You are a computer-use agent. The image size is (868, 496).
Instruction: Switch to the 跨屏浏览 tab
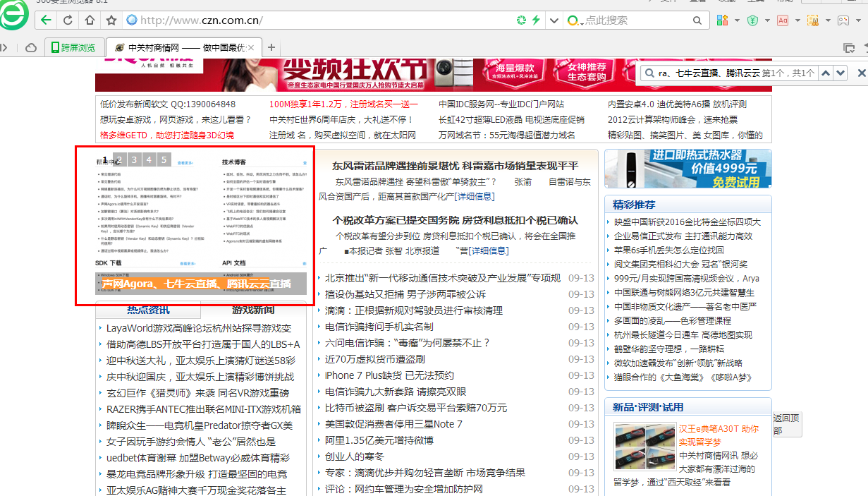pos(74,48)
